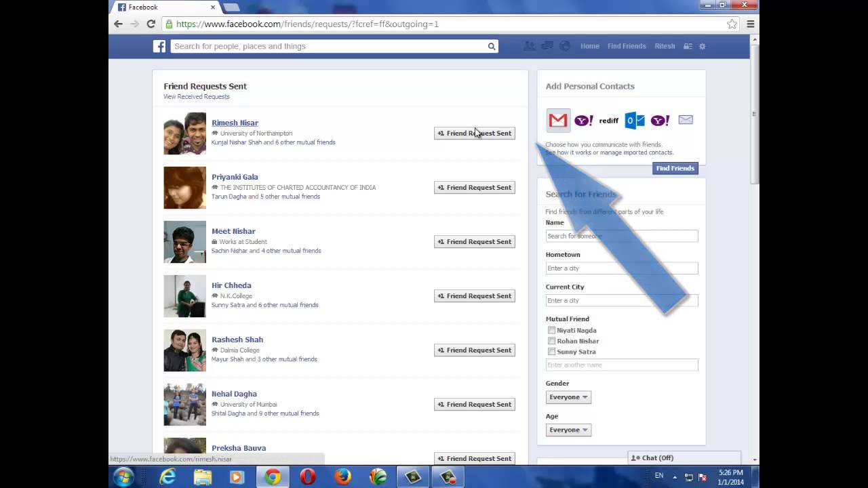Open a new browser tab

(231, 7)
